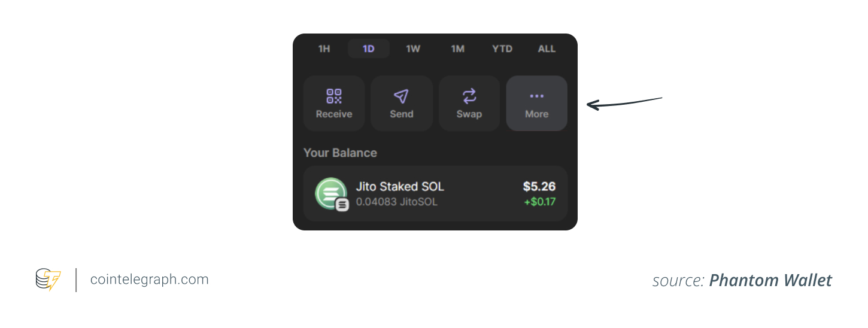This screenshot has height=328, width=868.
Task: Show the ALL time range
Action: click(547, 49)
